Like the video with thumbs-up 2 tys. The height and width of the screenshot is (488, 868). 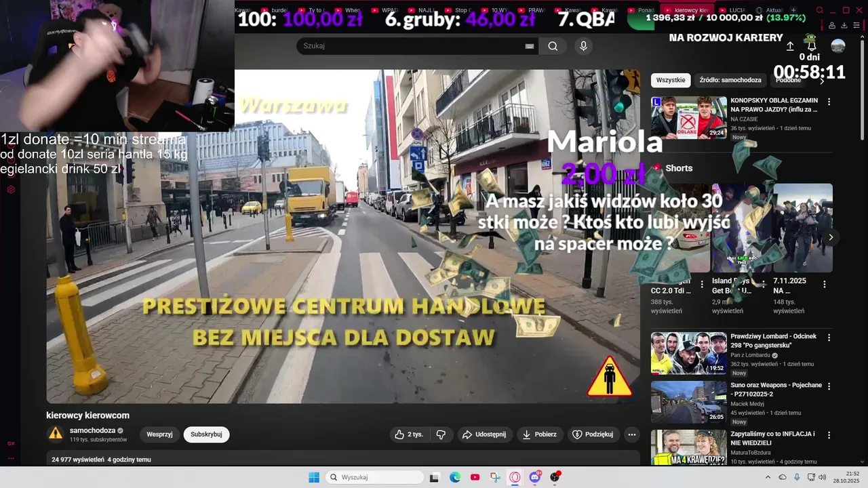[409, 434]
